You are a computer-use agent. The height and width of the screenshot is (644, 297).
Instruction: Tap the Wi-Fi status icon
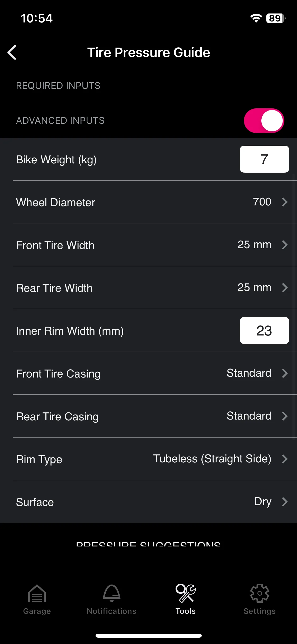256,18
